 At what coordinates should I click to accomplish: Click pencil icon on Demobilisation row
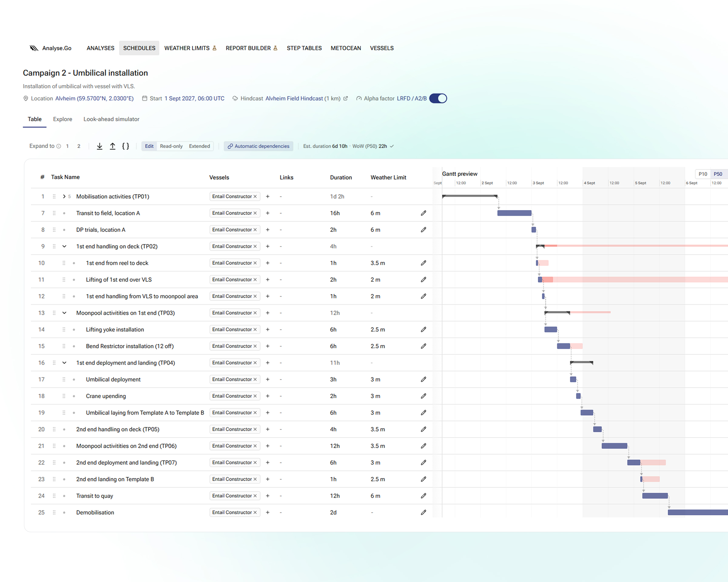423,512
